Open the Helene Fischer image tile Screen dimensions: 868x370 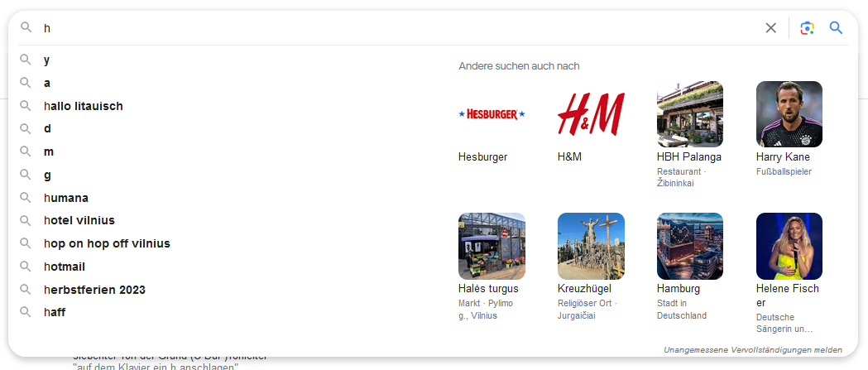[x=789, y=246]
